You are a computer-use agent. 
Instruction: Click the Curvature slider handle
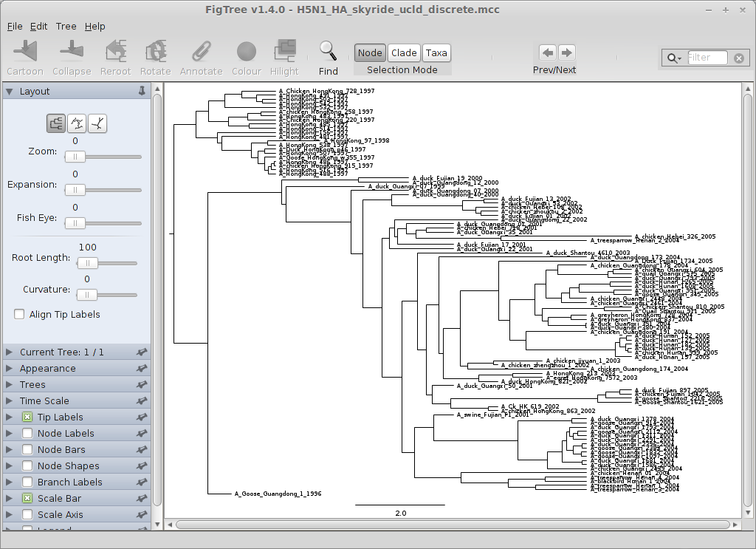coord(87,295)
